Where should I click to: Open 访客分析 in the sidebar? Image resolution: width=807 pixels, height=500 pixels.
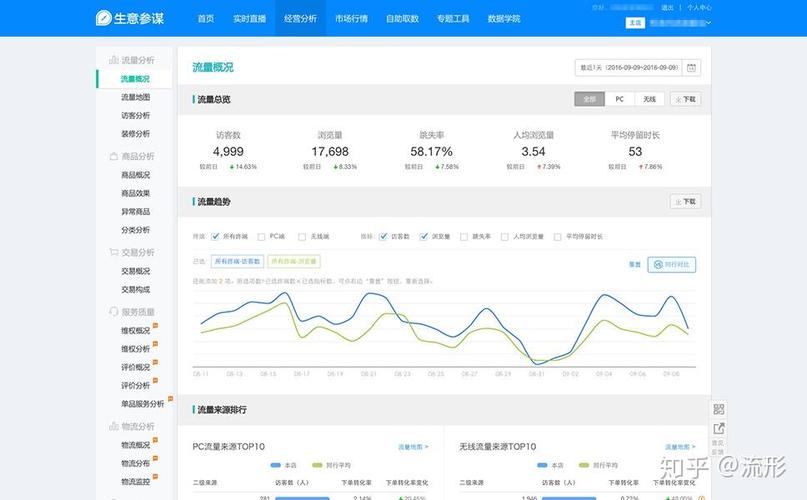[135, 115]
